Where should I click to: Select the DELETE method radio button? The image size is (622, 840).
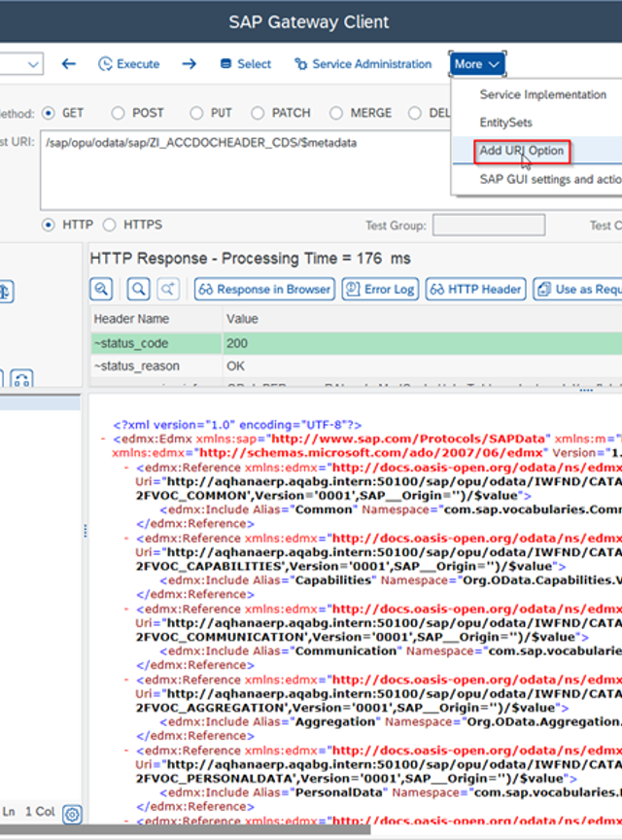415,113
